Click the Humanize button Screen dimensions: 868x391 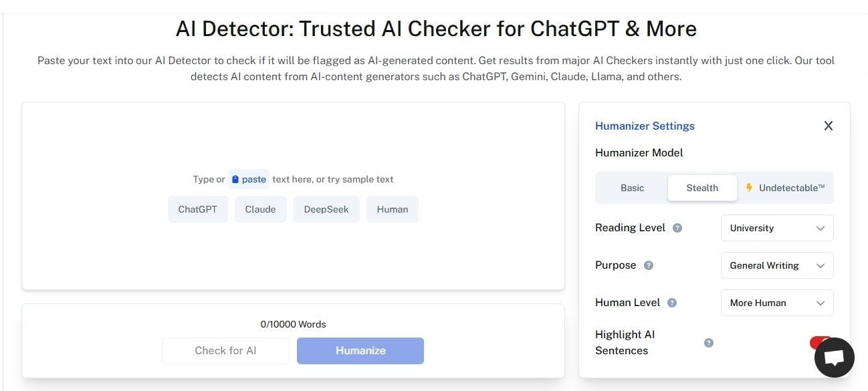pos(360,350)
